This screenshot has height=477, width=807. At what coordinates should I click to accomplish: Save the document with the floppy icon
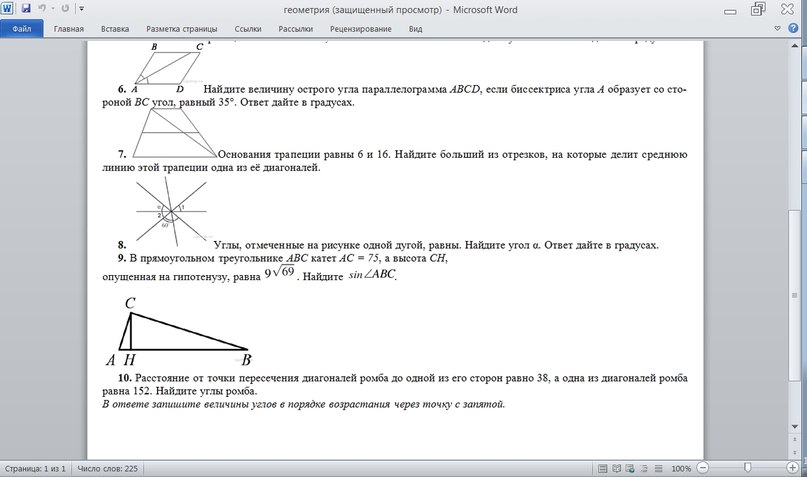[26, 9]
